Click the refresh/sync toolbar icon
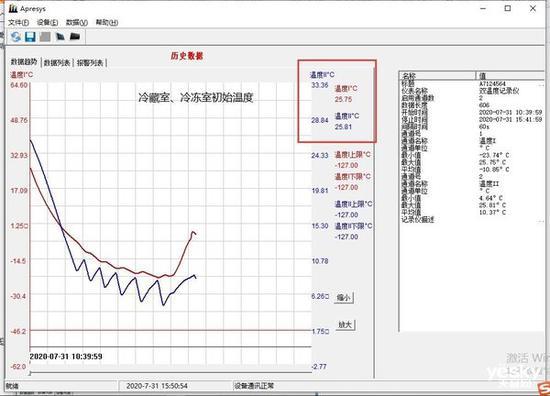 click(15, 36)
